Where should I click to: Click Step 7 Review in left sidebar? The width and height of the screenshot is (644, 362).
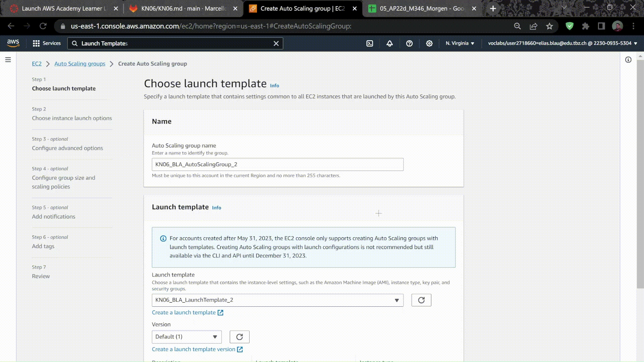tap(41, 276)
